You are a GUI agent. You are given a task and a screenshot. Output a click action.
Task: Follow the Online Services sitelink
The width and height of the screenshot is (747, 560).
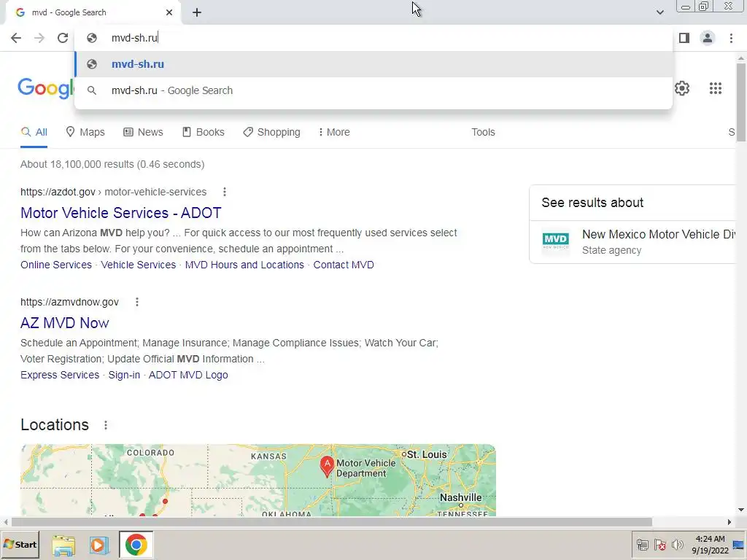(x=56, y=265)
